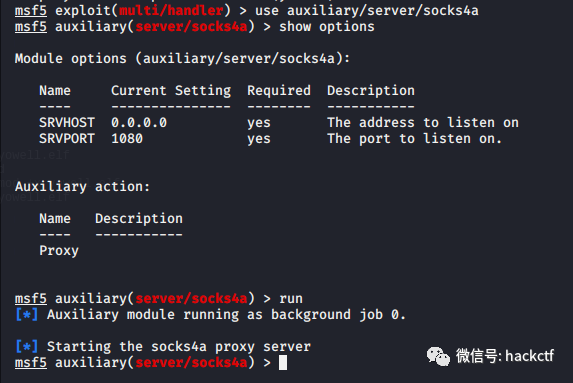573x383 pixels.
Task: Click the 'Description' header in Module options table
Action: click(371, 90)
